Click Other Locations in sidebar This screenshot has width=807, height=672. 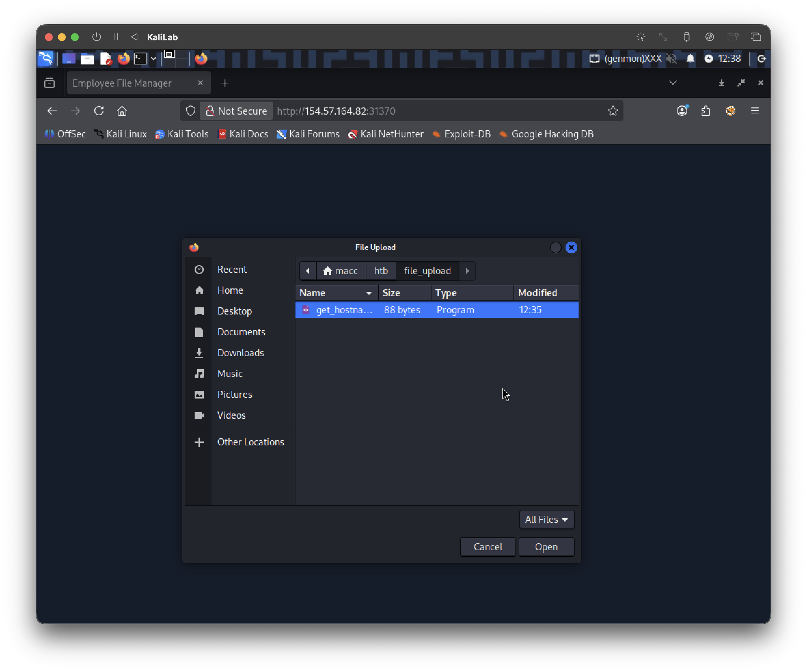click(250, 442)
